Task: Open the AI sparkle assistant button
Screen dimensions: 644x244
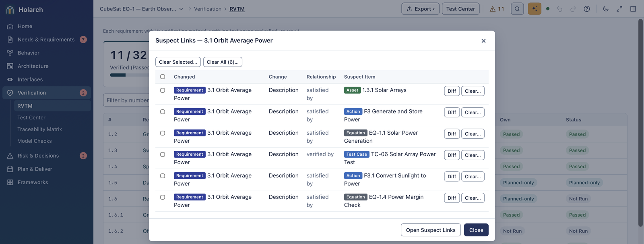Action: click(x=535, y=9)
